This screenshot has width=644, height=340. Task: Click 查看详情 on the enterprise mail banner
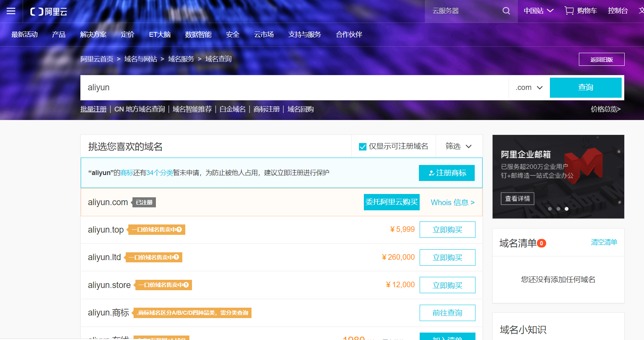pos(518,199)
